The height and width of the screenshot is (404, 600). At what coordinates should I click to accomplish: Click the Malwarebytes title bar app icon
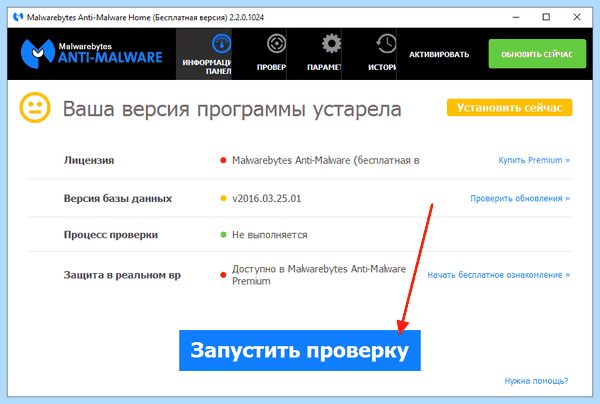pyautogui.click(x=18, y=17)
